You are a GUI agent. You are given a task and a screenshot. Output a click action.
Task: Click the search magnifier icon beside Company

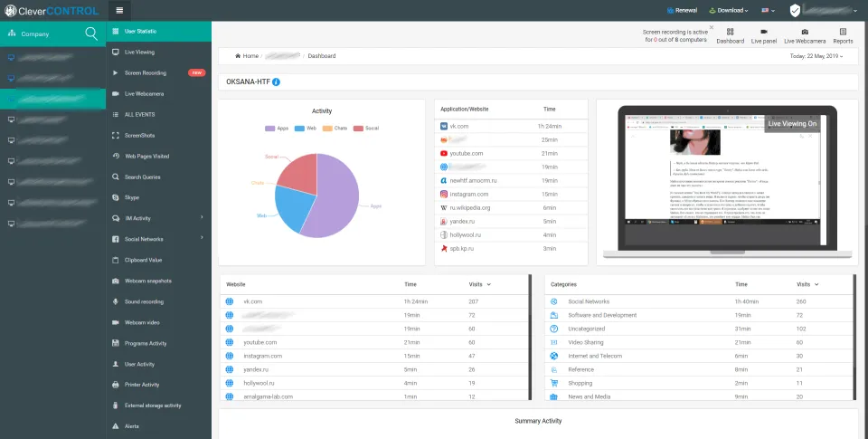(91, 33)
